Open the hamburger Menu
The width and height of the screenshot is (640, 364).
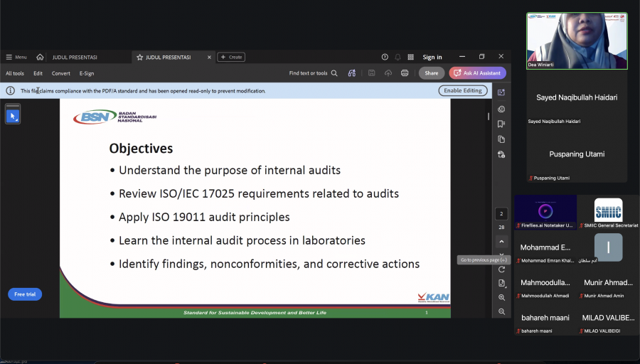16,57
